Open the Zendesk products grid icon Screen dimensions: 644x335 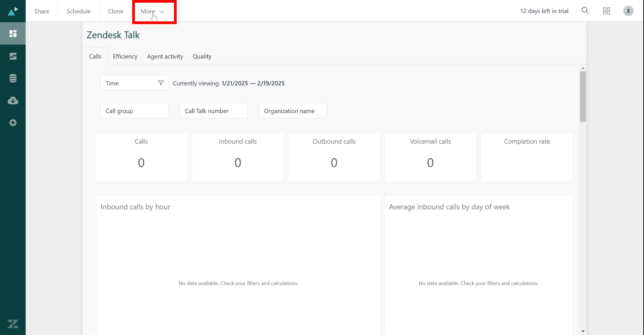tap(606, 11)
